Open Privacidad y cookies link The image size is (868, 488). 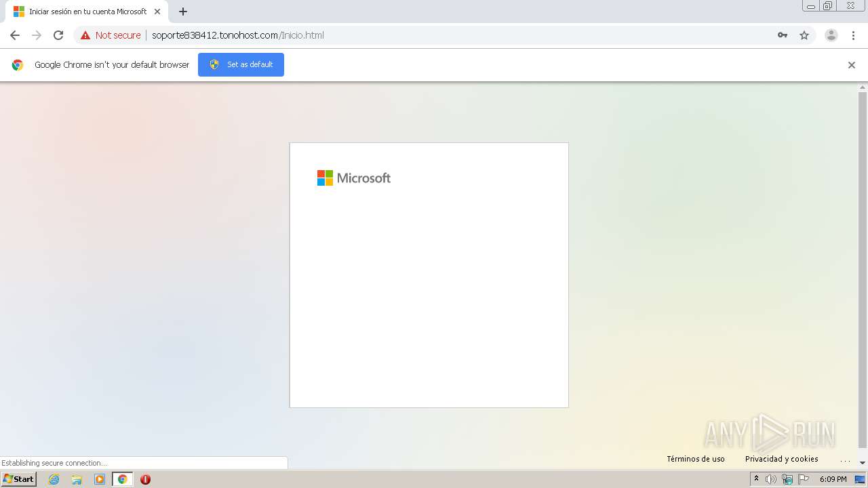pos(782,459)
